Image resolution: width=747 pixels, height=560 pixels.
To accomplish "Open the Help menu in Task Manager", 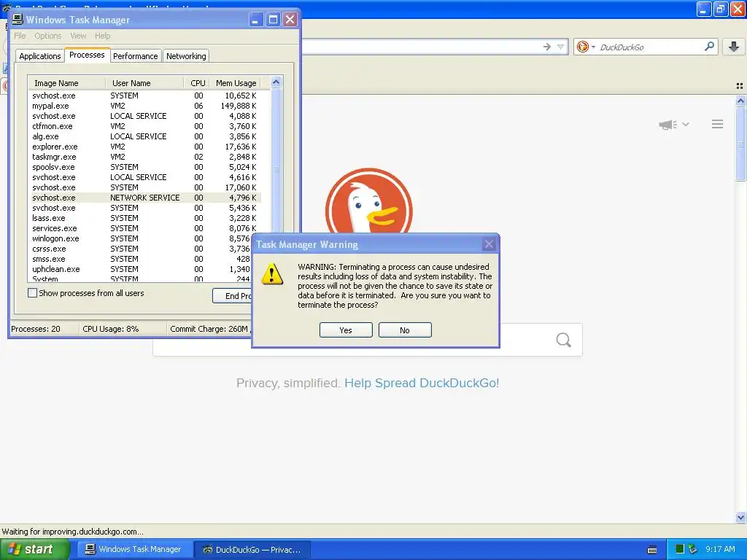I will coord(102,36).
